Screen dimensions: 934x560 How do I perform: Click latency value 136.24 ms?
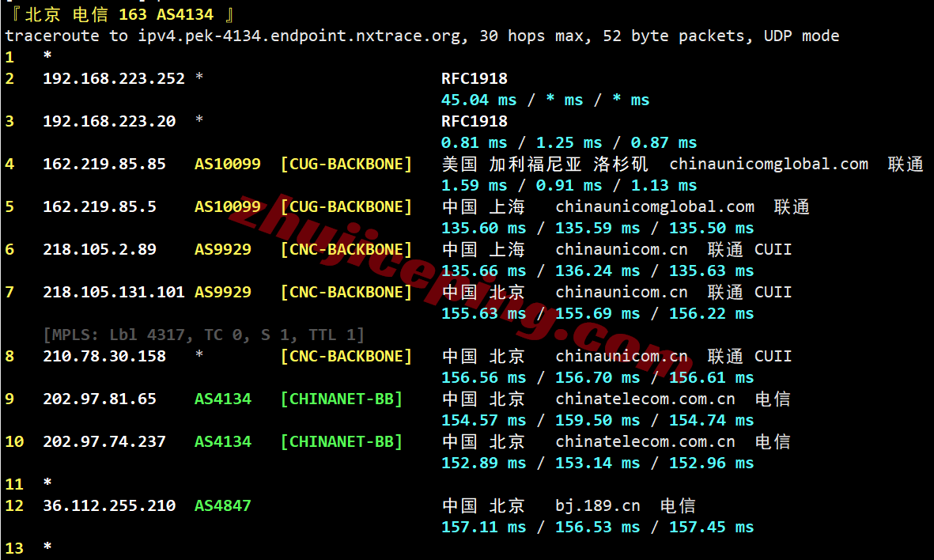[x=597, y=271]
